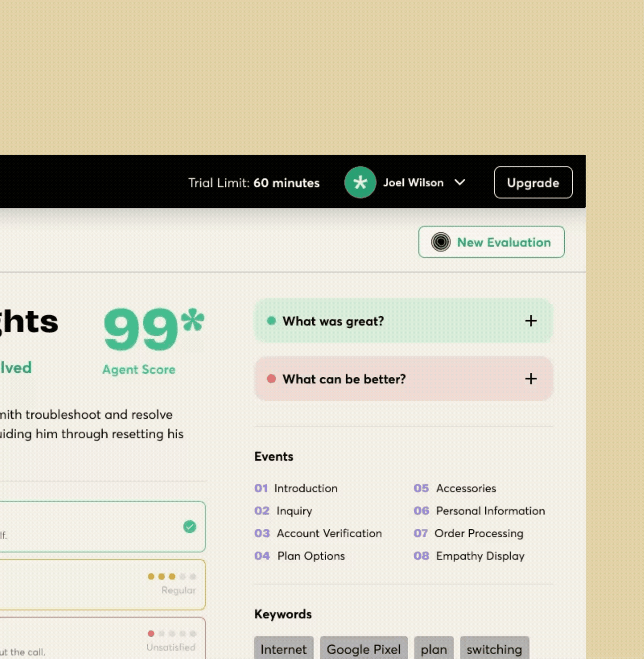
Task: Click the green checkmark circle icon
Action: [190, 526]
